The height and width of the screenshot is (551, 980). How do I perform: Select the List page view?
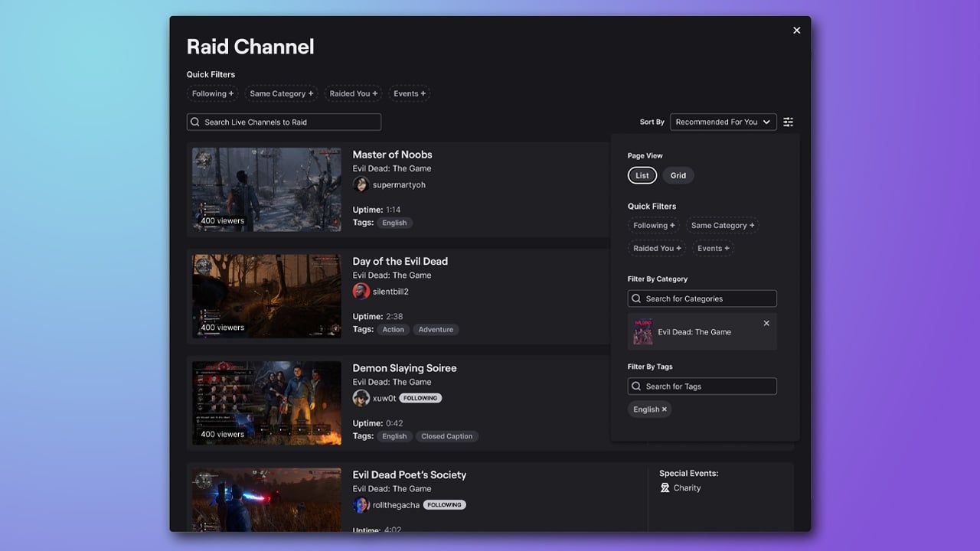point(642,175)
